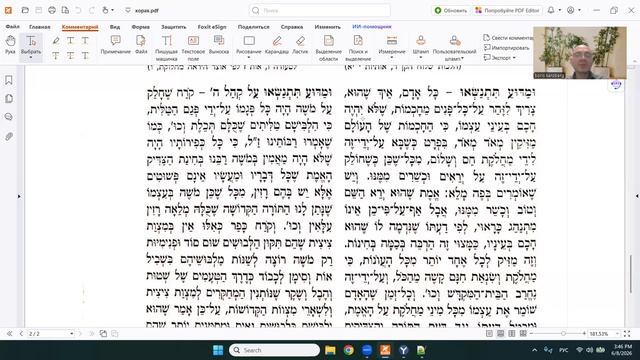Pick the highlighter pen tool
Image resolution: width=640 pixels, height=360 pixels.
point(56,40)
